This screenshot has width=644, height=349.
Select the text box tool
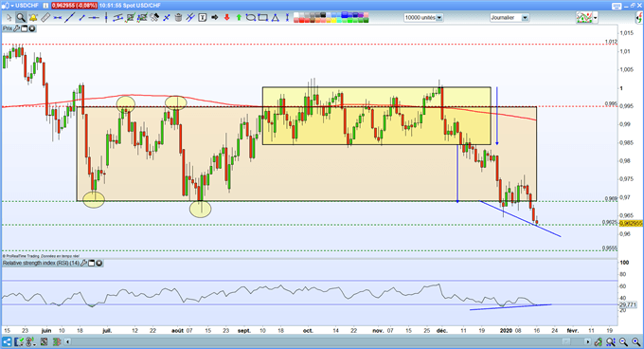tap(203, 18)
